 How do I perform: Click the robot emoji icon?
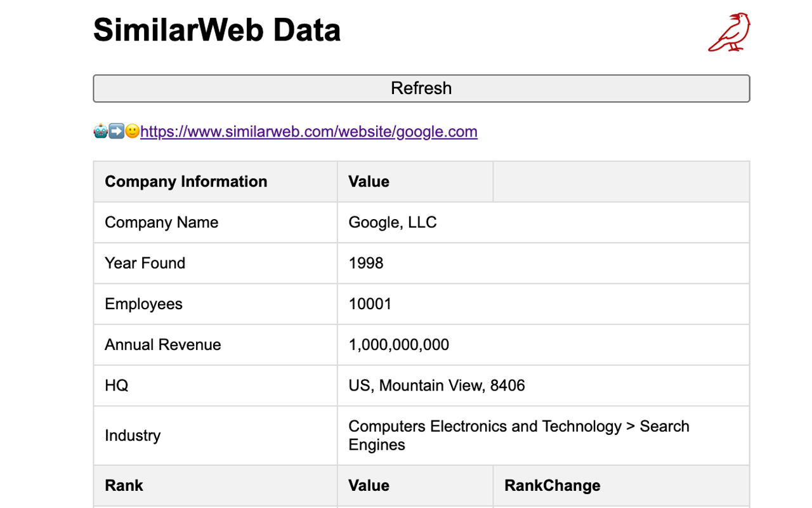tap(100, 131)
